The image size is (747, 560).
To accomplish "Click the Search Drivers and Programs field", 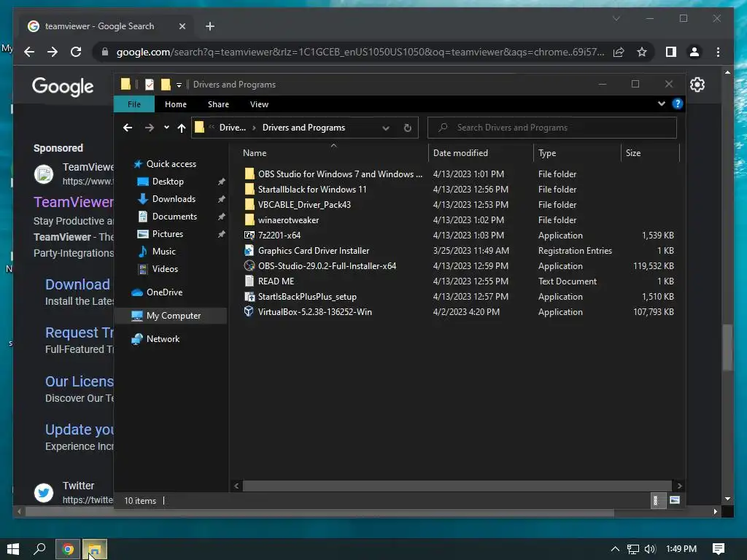I will point(551,128).
